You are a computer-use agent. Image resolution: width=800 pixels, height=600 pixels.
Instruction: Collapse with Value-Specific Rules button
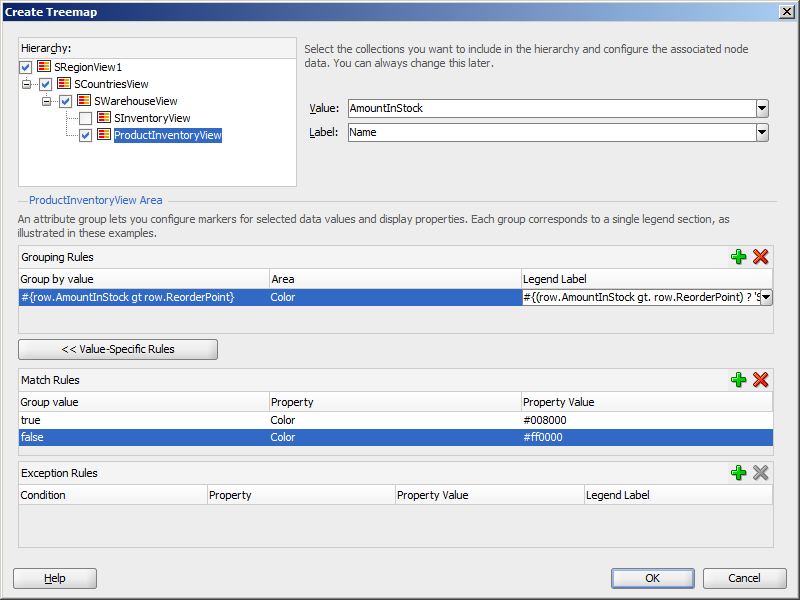point(118,349)
